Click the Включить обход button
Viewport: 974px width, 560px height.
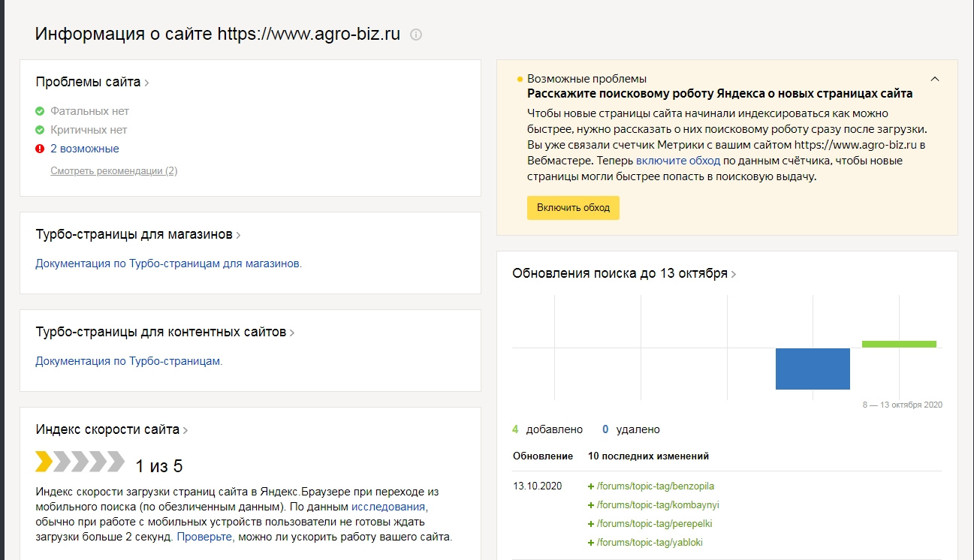(573, 208)
